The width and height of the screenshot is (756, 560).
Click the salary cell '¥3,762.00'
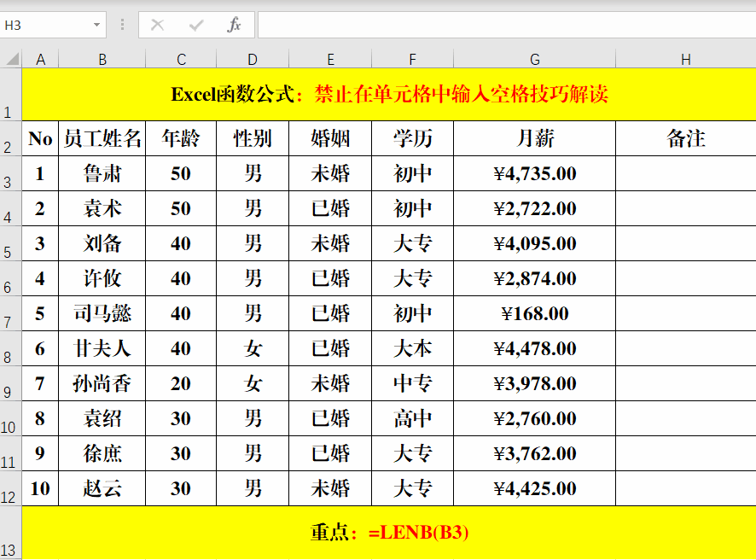click(x=535, y=453)
